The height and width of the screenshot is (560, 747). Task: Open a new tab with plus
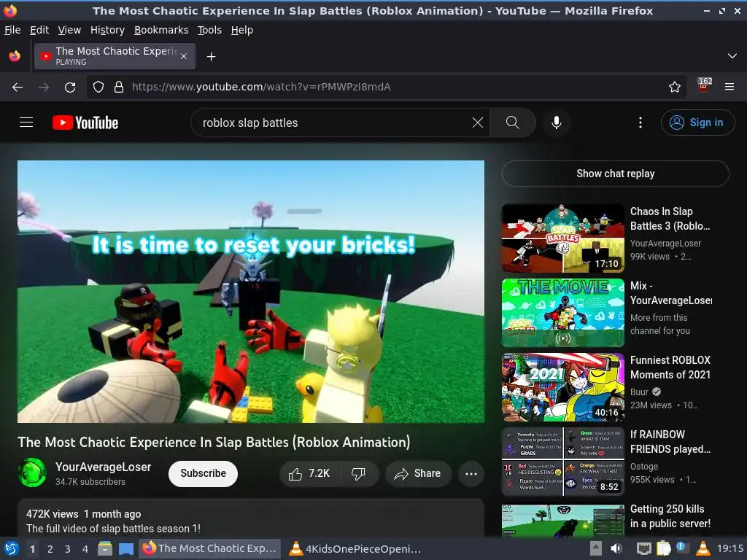211,57
